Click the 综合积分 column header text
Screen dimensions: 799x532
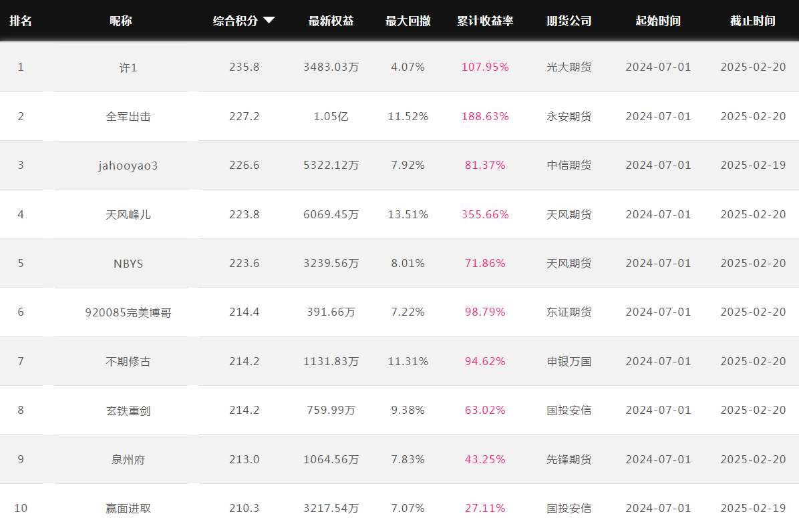pyautogui.click(x=235, y=21)
